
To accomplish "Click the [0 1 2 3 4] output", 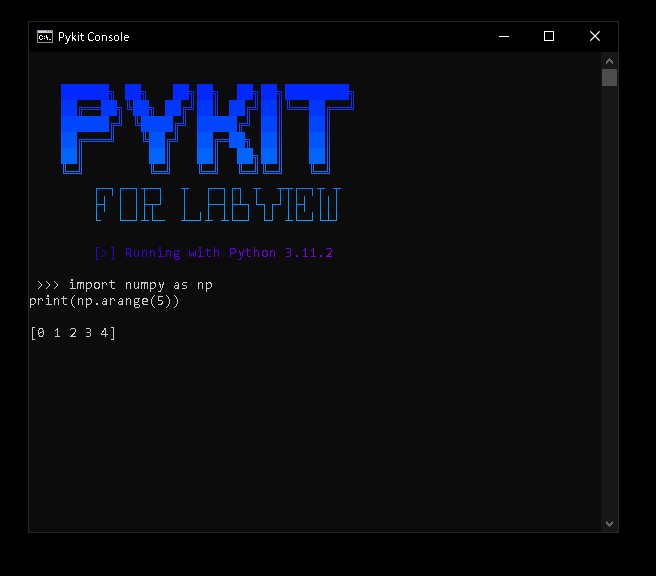I will tap(73, 333).
